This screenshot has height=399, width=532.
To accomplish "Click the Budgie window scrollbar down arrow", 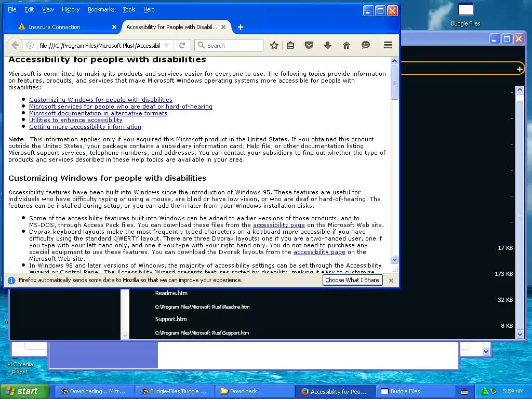I will point(520,335).
